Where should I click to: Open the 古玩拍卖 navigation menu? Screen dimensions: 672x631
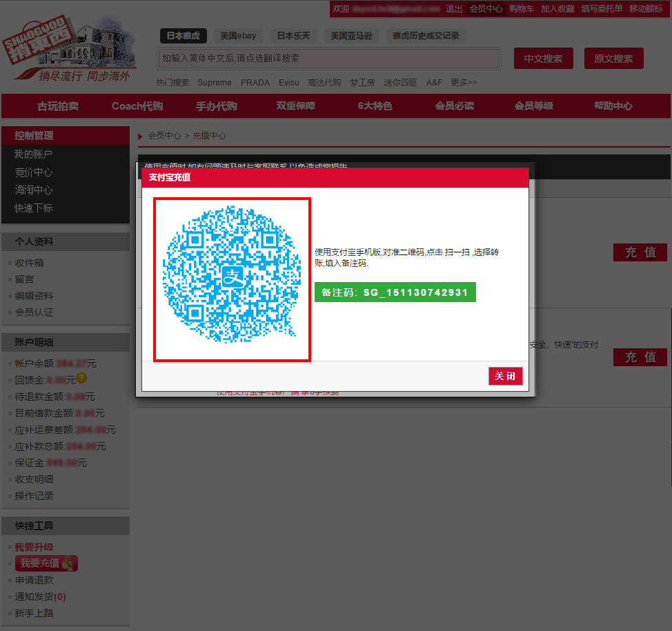point(58,106)
